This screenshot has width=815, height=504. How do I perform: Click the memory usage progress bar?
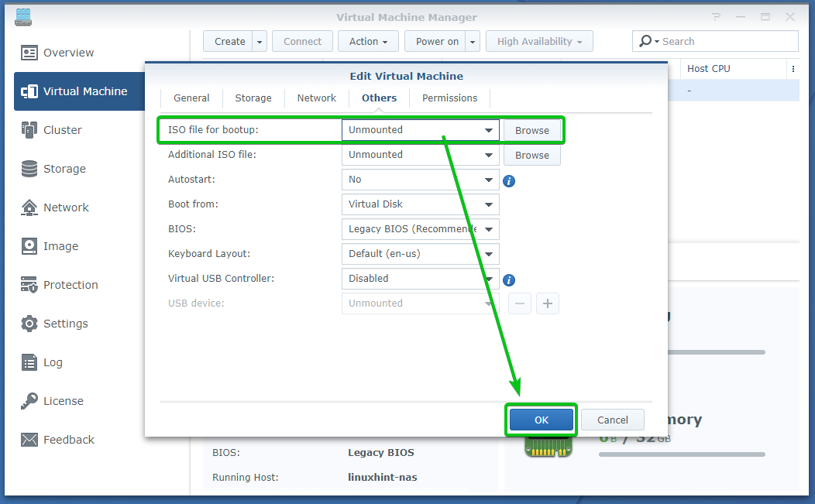pos(682,454)
